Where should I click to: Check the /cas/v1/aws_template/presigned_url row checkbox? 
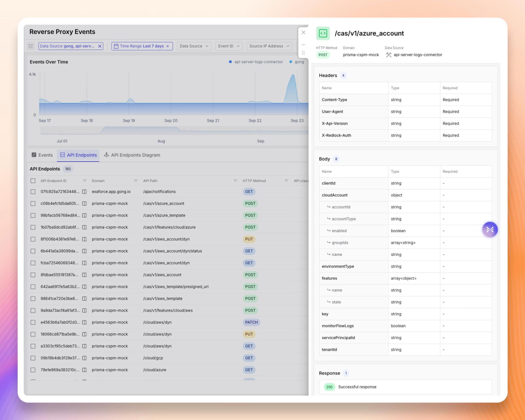pyautogui.click(x=33, y=287)
